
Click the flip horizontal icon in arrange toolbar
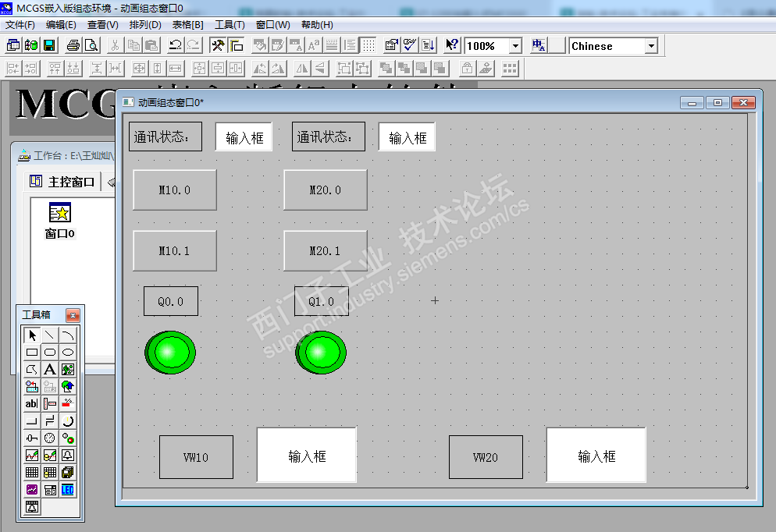click(x=302, y=68)
